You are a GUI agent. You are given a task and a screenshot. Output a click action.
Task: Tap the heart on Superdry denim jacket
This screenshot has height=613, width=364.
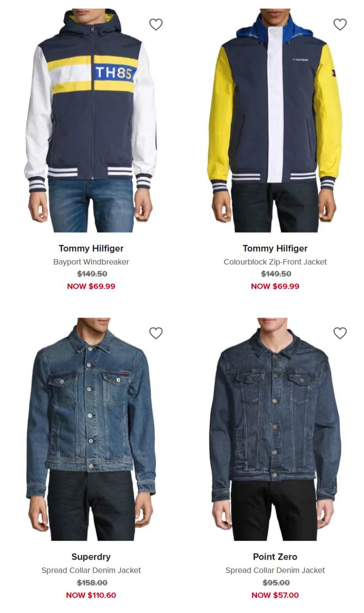coord(156,333)
